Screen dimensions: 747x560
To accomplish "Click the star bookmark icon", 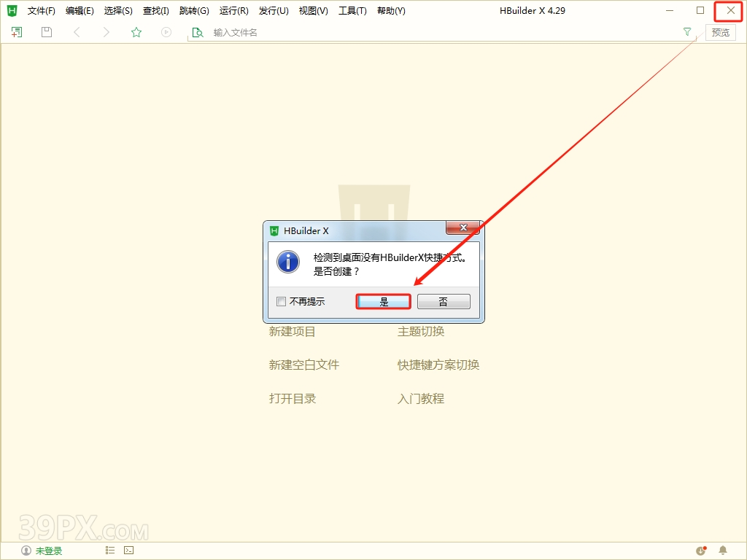I will [136, 32].
